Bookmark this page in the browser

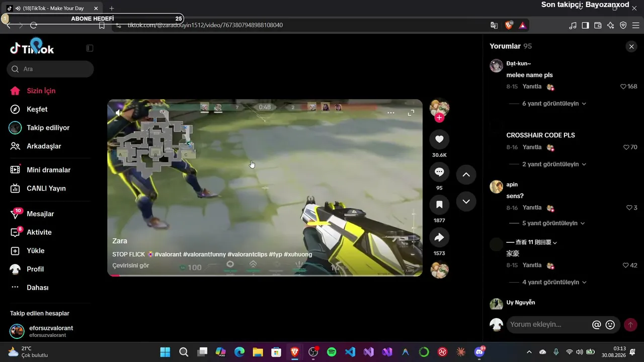[102, 25]
